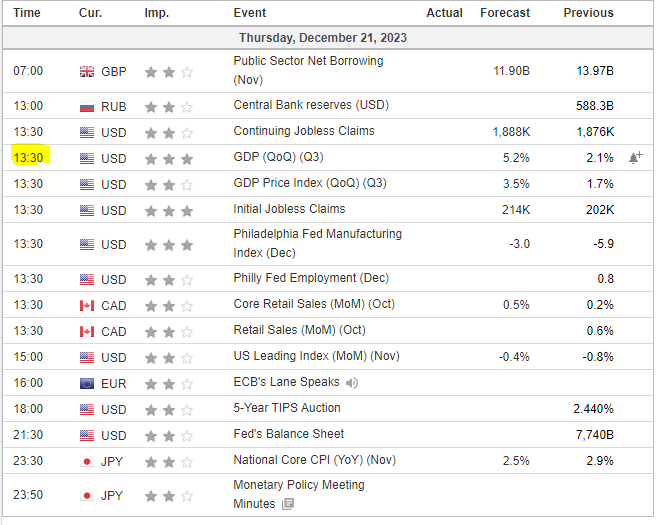Click the yellow-highlighted 13:30 time cell
The image size is (658, 525).
coord(28,157)
